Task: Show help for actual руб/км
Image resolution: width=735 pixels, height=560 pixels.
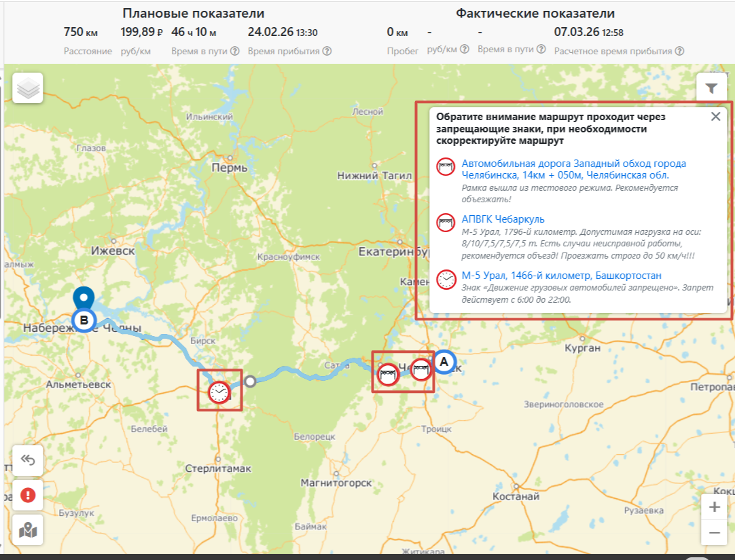Action: 465,49
